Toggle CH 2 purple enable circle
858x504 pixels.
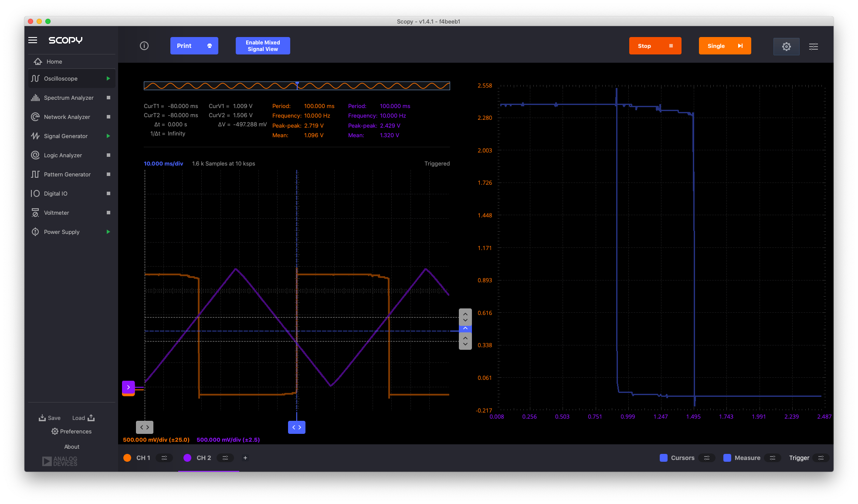187,458
